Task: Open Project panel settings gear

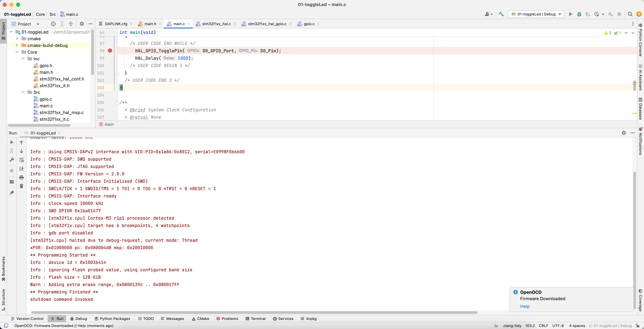Action: coord(82,24)
